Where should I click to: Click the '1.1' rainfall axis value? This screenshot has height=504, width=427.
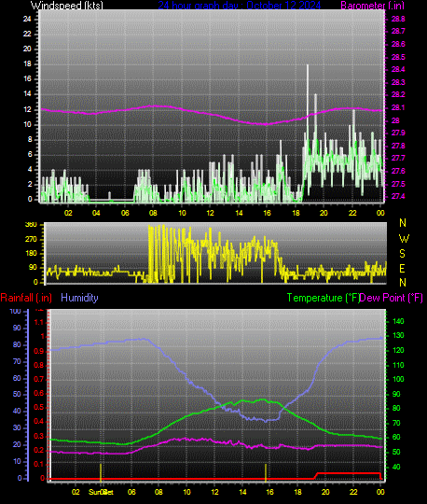(x=39, y=322)
